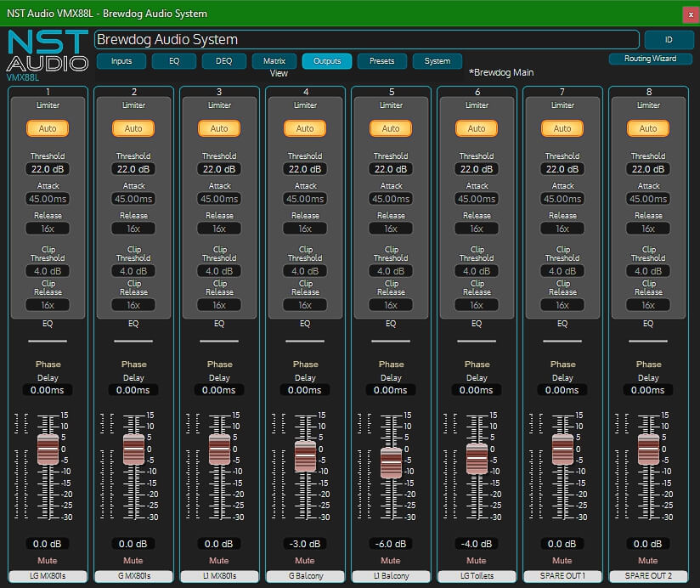Launch the Routing Wizard
The width and height of the screenshot is (700, 588).
[650, 59]
